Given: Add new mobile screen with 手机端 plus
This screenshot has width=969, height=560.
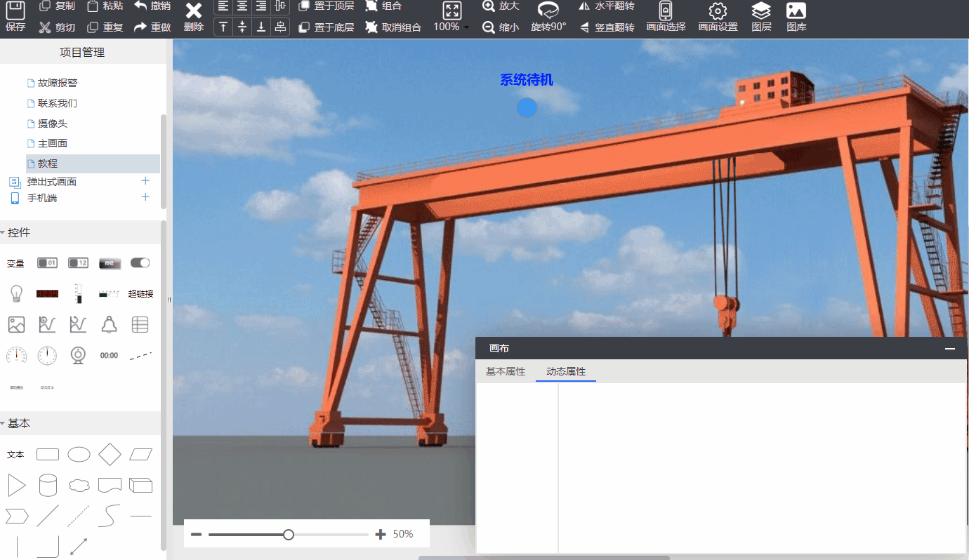Looking at the screenshot, I should coord(145,197).
